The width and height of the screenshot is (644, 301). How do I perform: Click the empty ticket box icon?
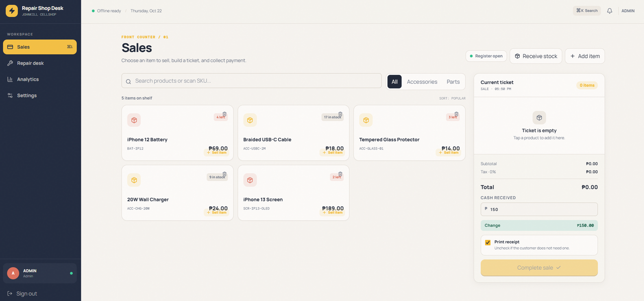tap(539, 117)
